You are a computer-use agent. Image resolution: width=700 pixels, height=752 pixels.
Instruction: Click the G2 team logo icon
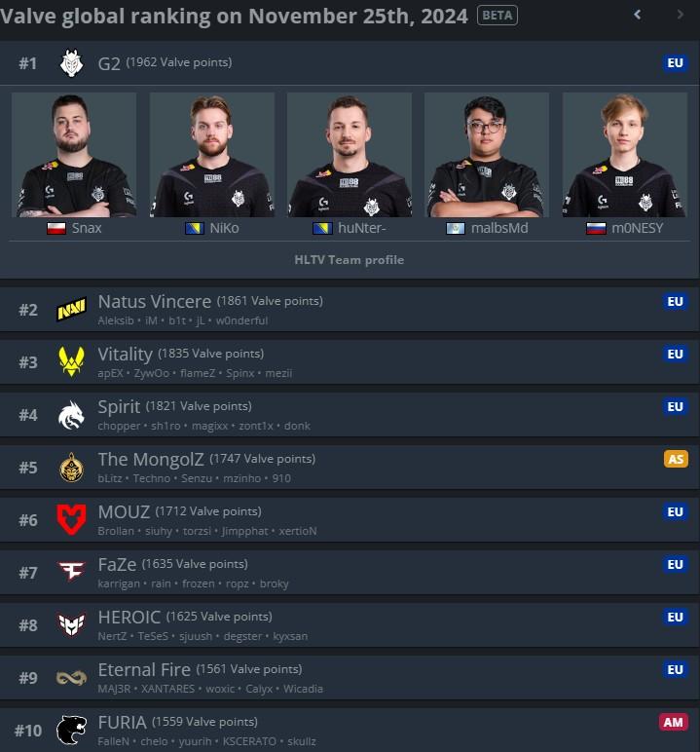tap(71, 62)
